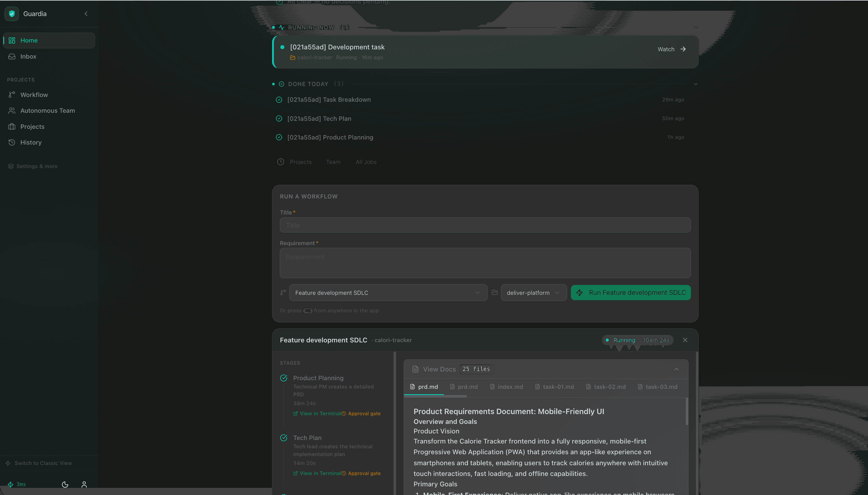Go to Autonomous Team in the sidebar
The height and width of the screenshot is (495, 868).
pos(49,110)
